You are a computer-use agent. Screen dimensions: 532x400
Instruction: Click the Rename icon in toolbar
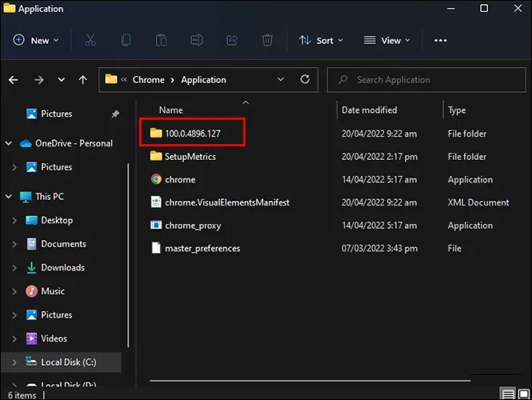pyautogui.click(x=197, y=40)
